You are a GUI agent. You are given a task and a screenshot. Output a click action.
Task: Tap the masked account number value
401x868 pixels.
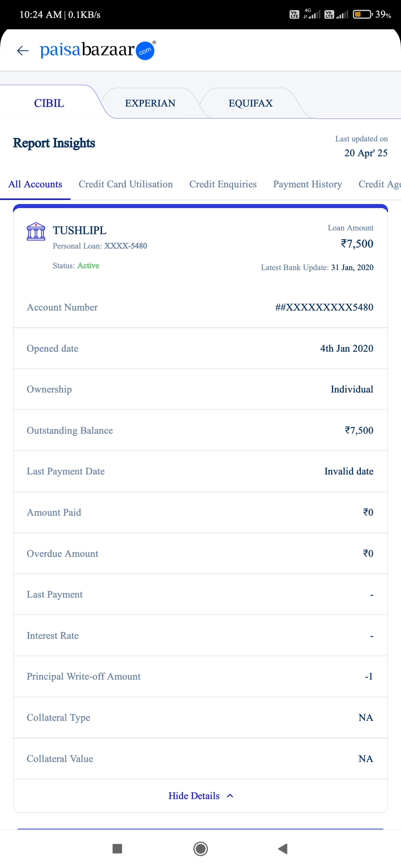click(x=324, y=307)
